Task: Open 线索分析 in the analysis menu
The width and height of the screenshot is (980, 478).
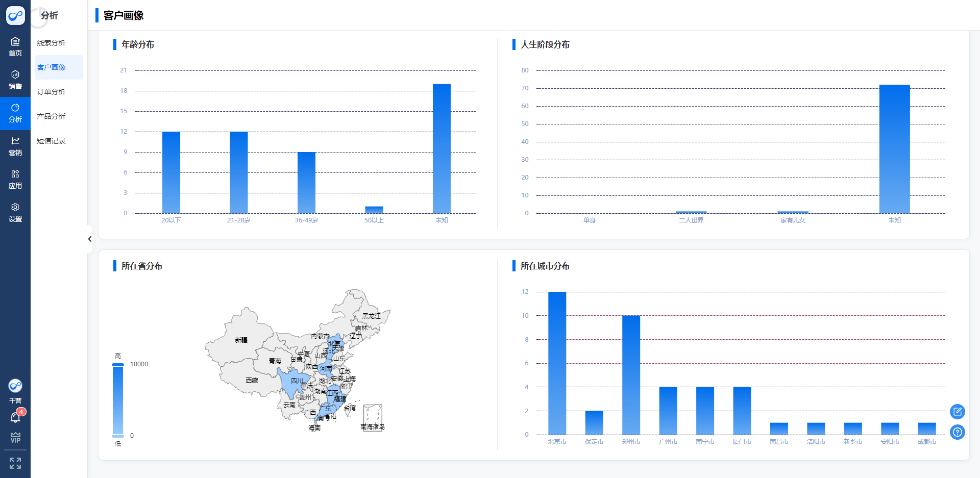Action: pos(51,43)
